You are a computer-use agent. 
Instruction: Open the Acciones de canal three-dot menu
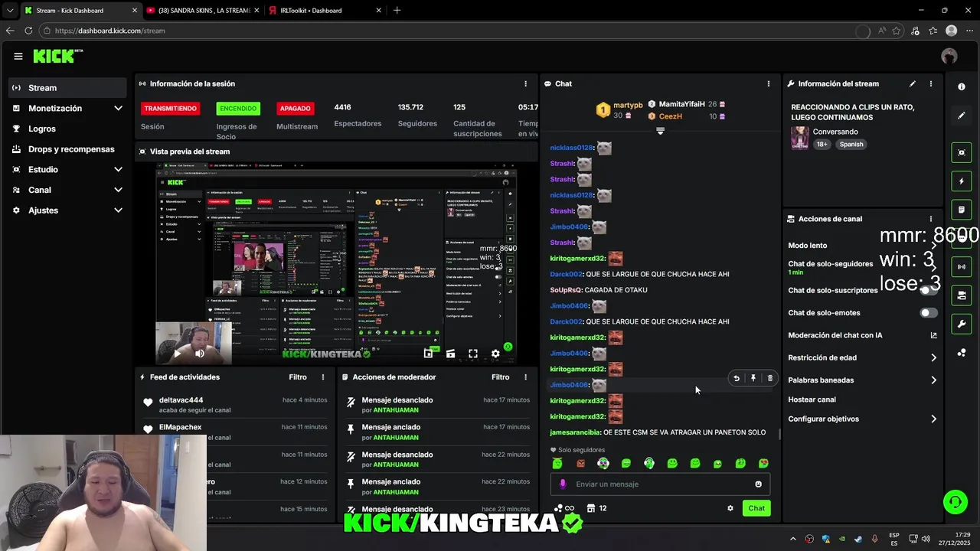[931, 219]
